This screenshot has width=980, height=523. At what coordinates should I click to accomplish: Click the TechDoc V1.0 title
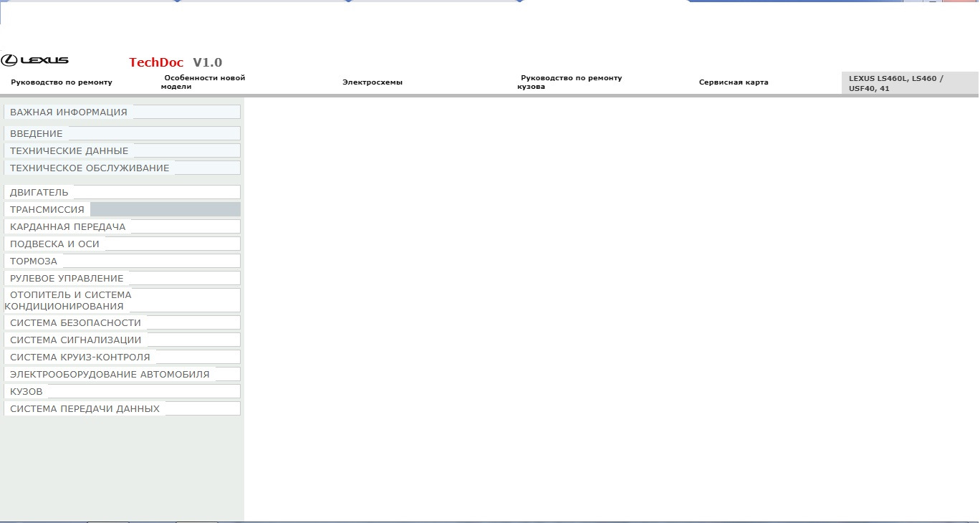coord(176,62)
